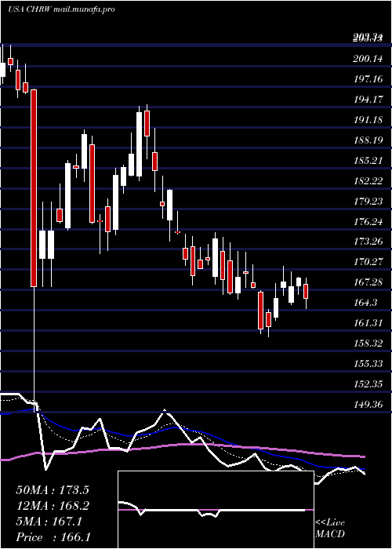Click the 164.3 price axis label
This screenshot has height=549, width=392.
tap(366, 303)
